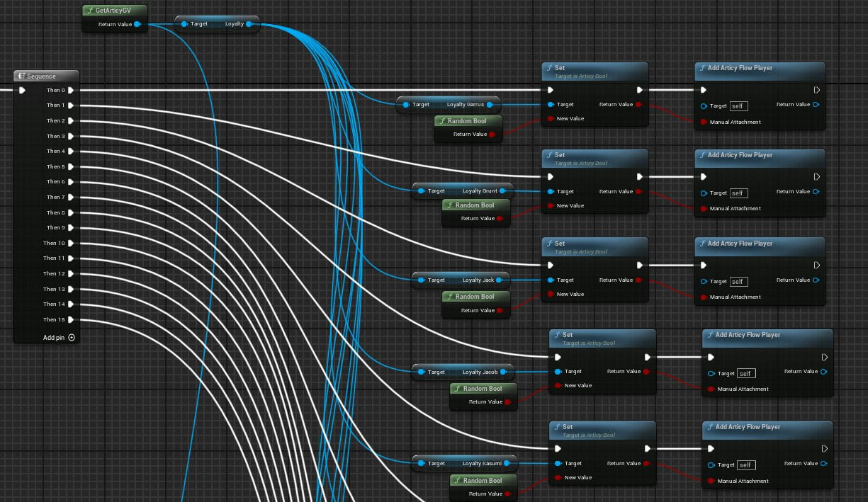Image resolution: width=868 pixels, height=502 pixels.
Task: Click the input exec pin of Set node for Loyalty Kasumi
Action: (x=558, y=449)
